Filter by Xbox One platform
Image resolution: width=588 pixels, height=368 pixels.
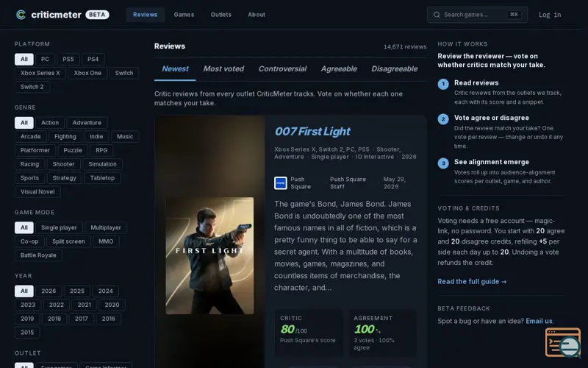87,73
